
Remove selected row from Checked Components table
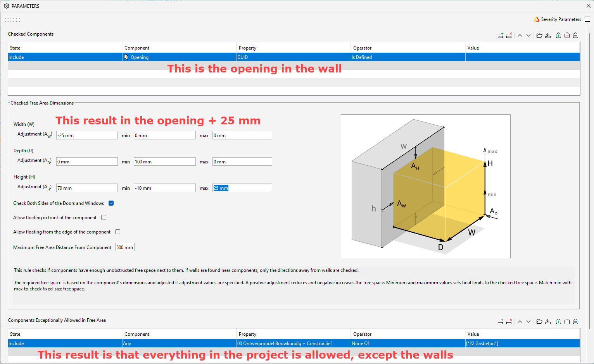tap(509, 36)
